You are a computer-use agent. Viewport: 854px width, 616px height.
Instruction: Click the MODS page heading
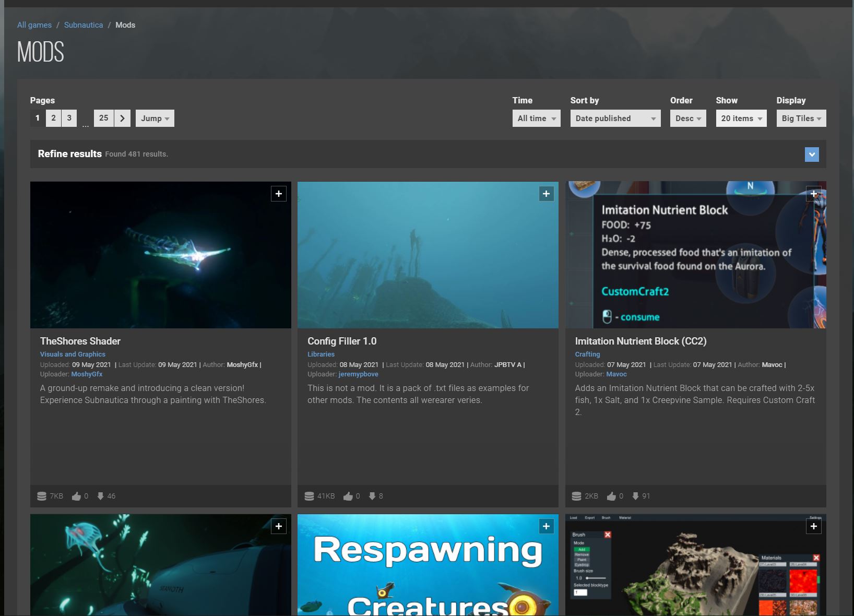[x=41, y=52]
